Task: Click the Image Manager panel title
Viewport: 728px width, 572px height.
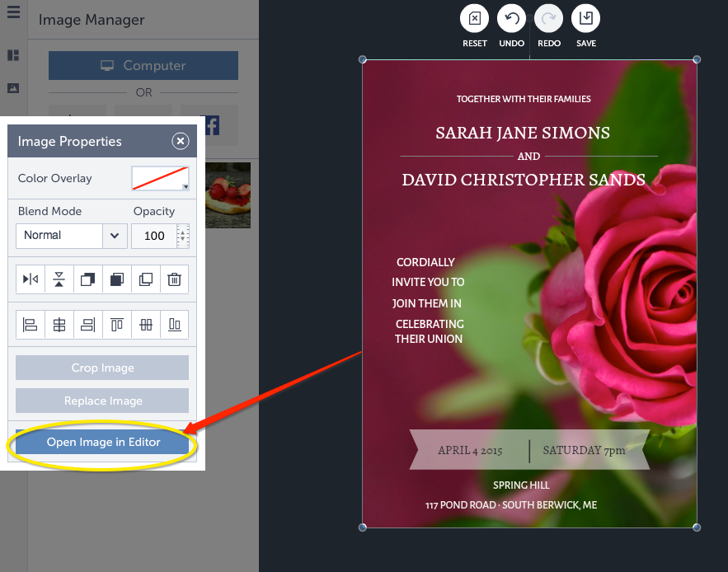Action: coord(91,19)
